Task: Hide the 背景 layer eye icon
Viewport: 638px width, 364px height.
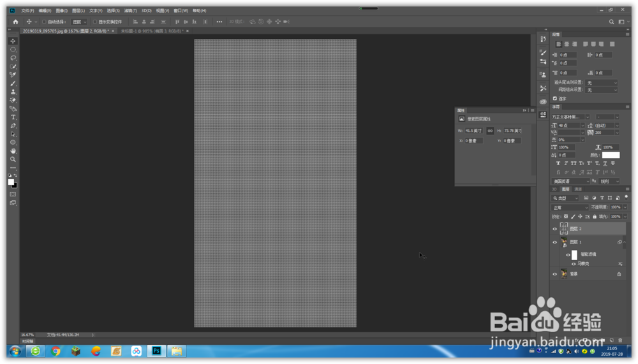Action: tap(554, 274)
